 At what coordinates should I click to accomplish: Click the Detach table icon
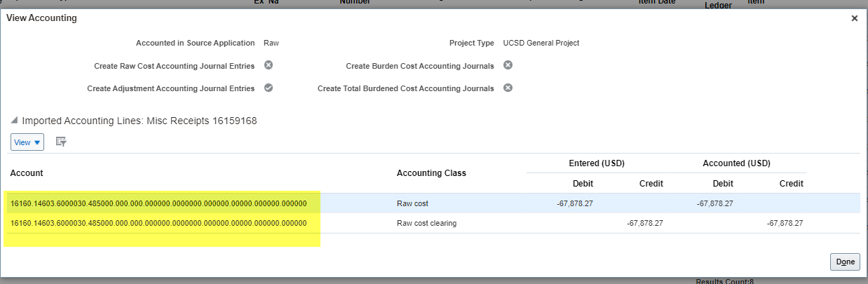pyautogui.click(x=61, y=142)
